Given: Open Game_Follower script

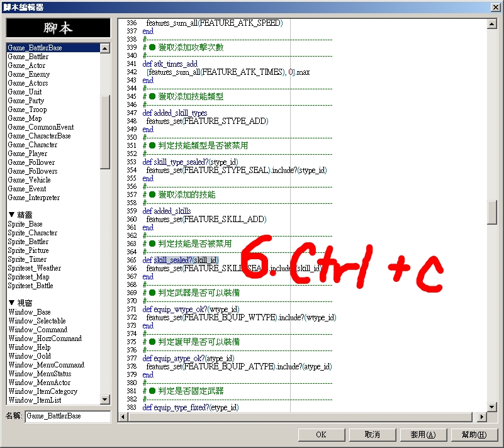Looking at the screenshot, I should point(31,162).
